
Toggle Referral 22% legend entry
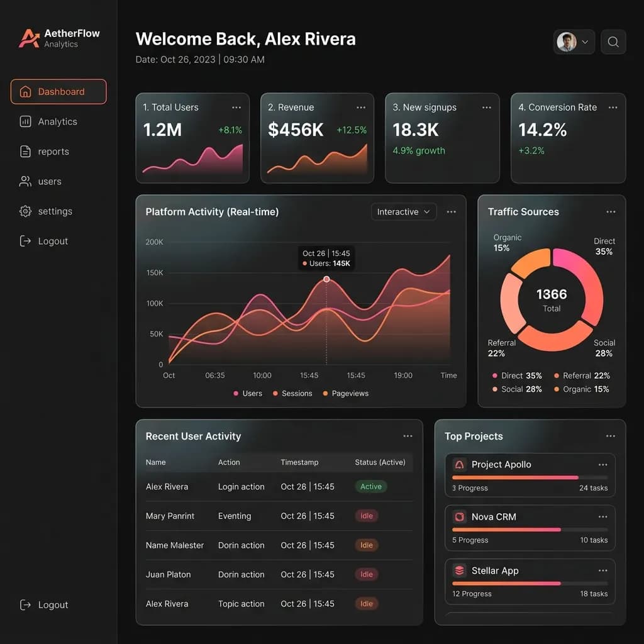click(582, 376)
